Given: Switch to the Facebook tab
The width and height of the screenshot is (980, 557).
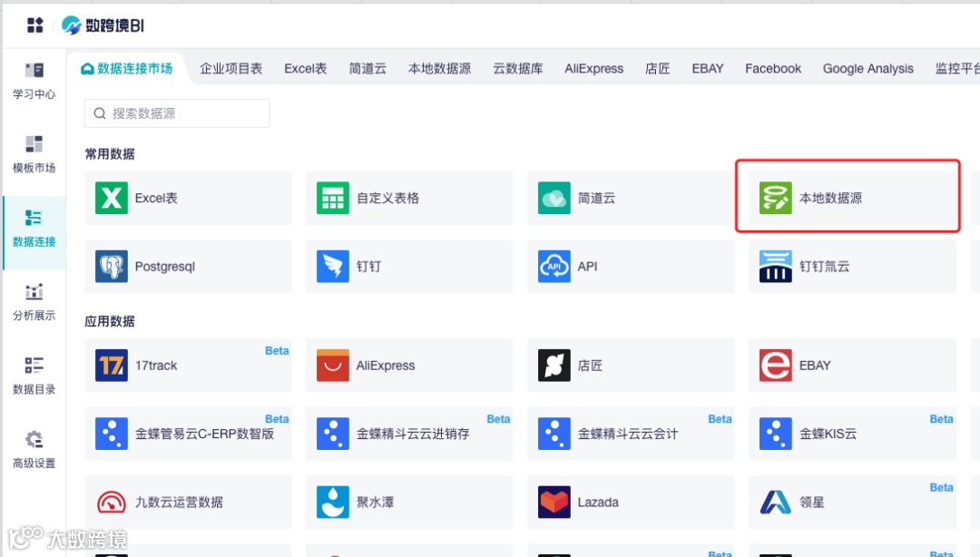Looking at the screenshot, I should [772, 68].
